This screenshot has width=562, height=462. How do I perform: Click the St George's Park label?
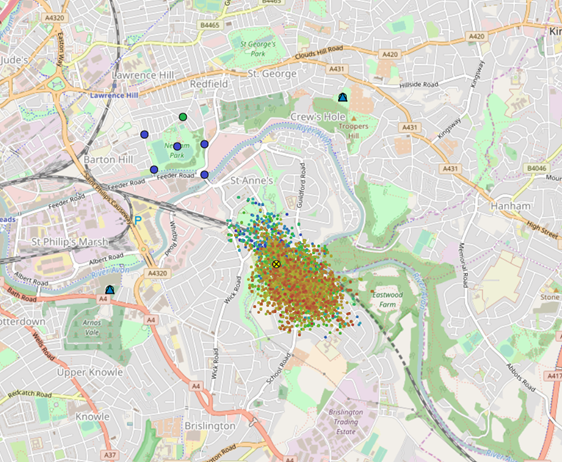click(x=258, y=49)
